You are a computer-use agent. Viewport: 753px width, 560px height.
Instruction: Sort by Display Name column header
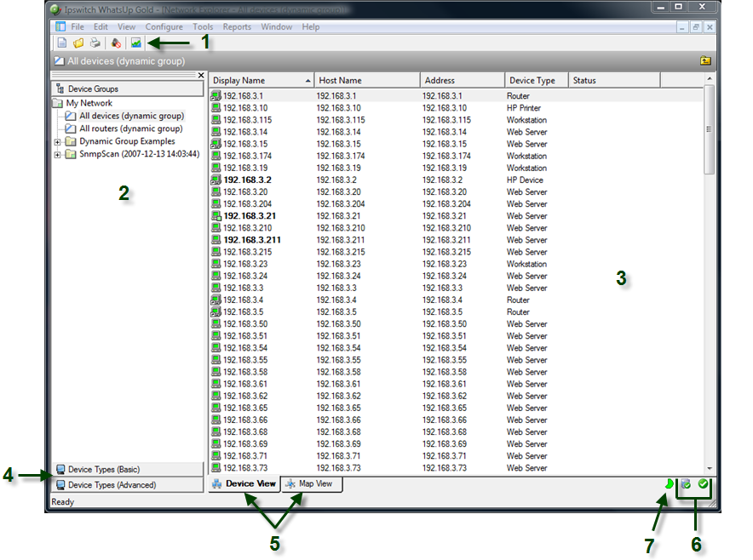[x=260, y=80]
